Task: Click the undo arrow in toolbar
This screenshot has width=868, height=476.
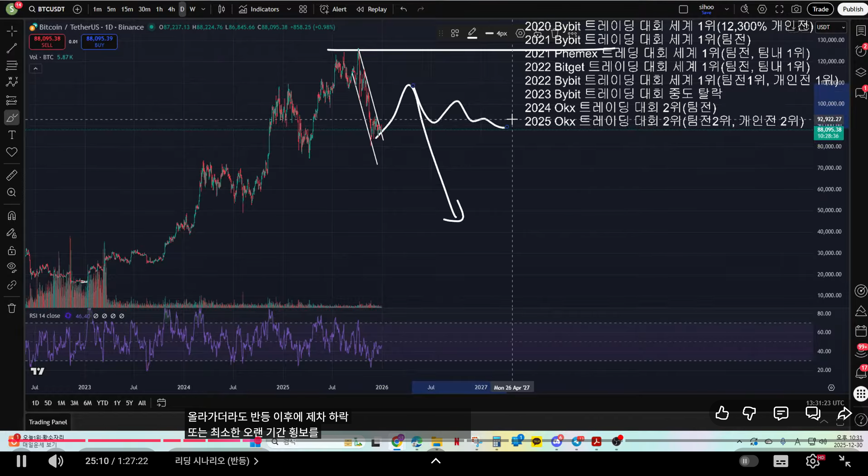Action: coord(404,9)
